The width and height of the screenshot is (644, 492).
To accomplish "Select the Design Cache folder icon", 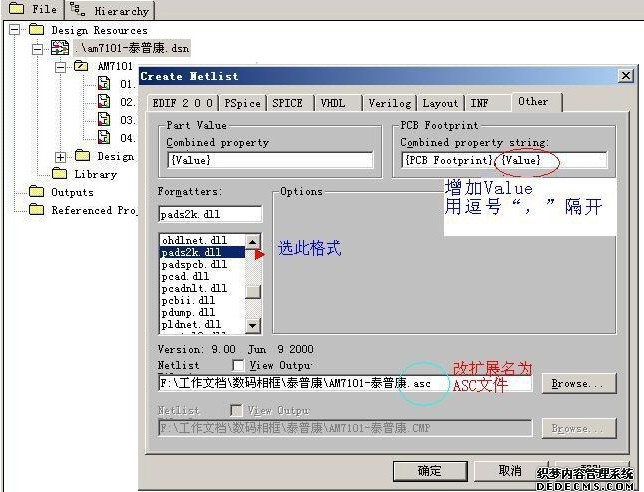I will [x=83, y=155].
